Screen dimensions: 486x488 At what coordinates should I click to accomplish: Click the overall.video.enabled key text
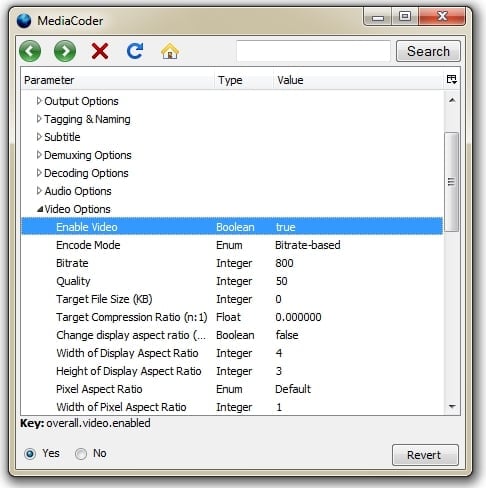(98, 423)
